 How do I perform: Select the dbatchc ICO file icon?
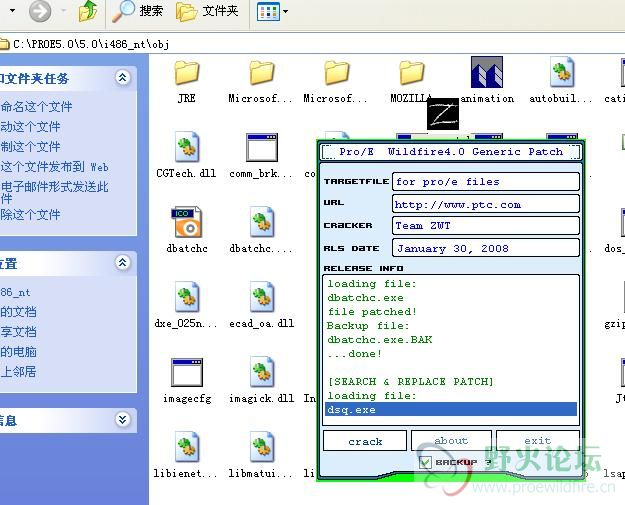[x=187, y=222]
